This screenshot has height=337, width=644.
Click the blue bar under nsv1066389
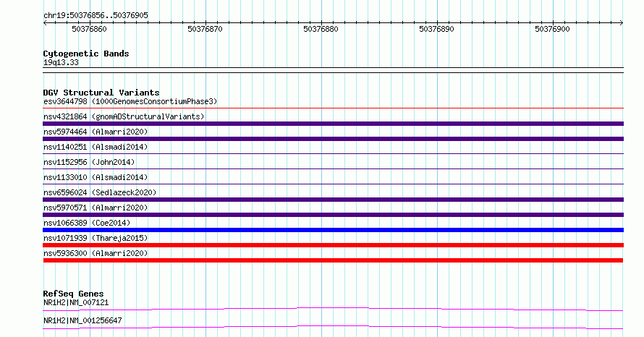[334, 230]
